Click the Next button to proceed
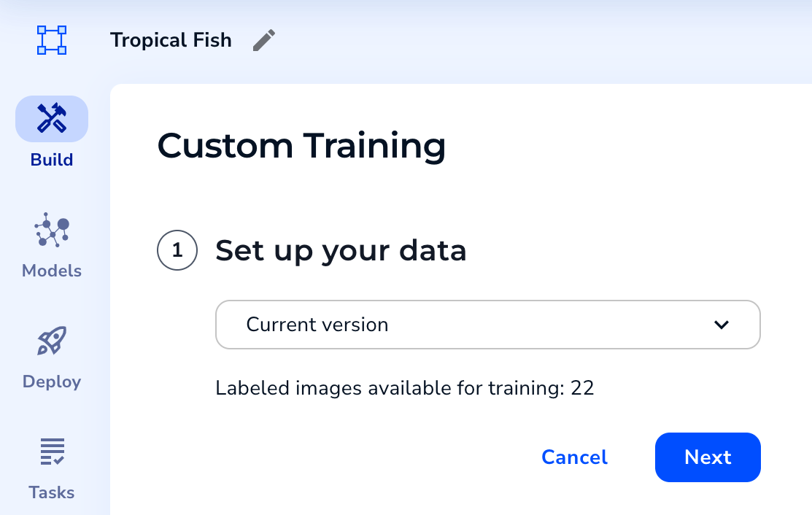 click(x=707, y=457)
